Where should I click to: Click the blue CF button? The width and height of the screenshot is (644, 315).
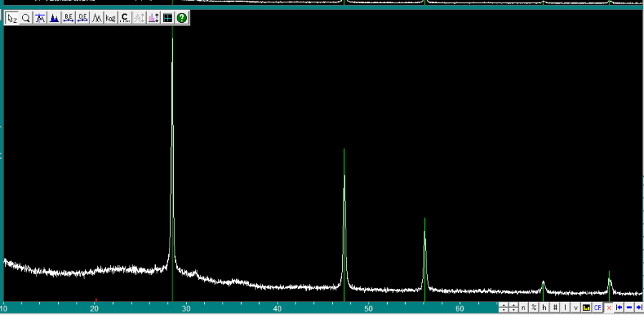point(597,307)
